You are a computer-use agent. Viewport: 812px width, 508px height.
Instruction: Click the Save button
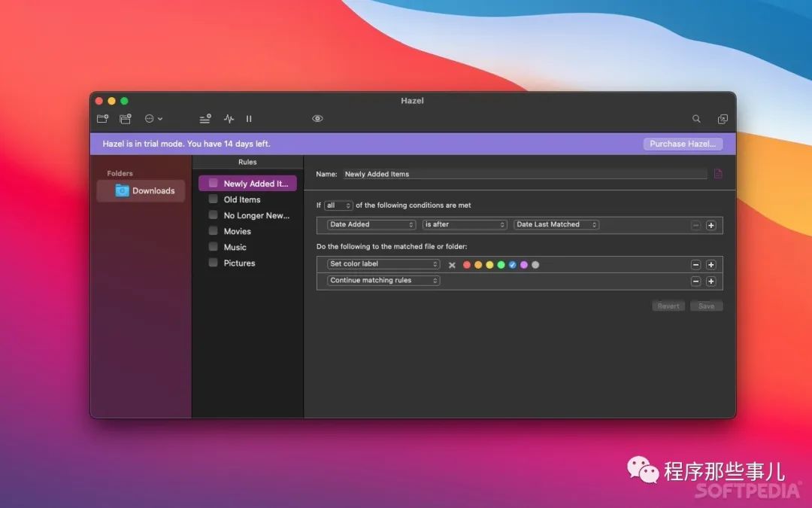point(706,306)
